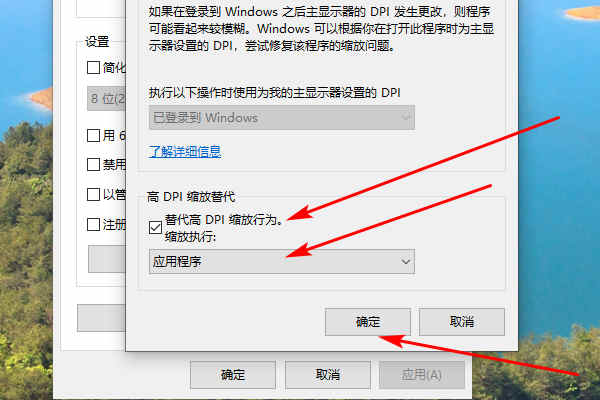
Task: Toggle the checkbox starting with 用 6
Action: coord(93,135)
